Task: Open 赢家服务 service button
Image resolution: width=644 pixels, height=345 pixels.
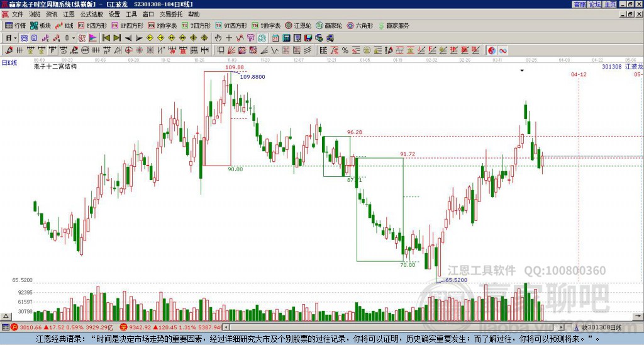Action: click(x=394, y=25)
